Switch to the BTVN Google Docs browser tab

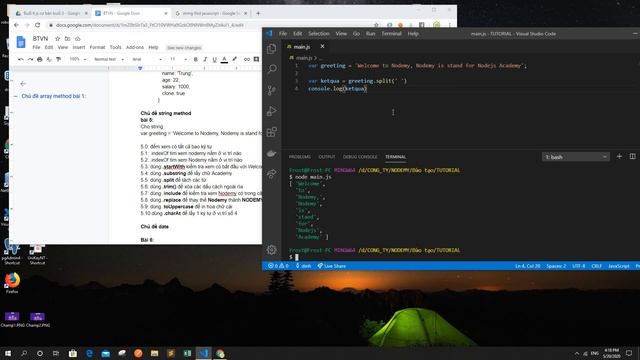[131, 13]
